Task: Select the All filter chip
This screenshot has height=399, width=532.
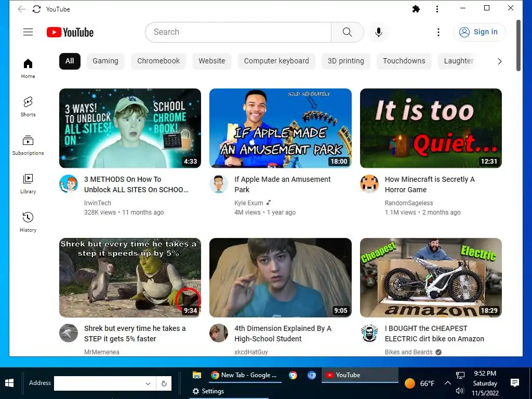Action: [70, 61]
